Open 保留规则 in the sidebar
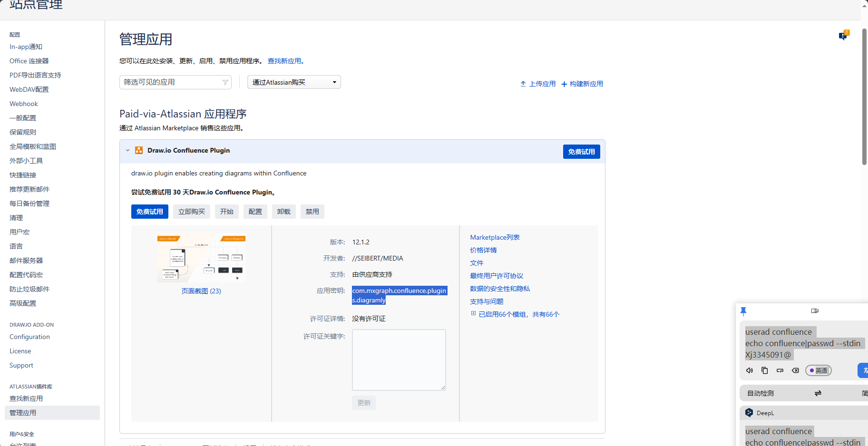The image size is (868, 446). point(23,132)
